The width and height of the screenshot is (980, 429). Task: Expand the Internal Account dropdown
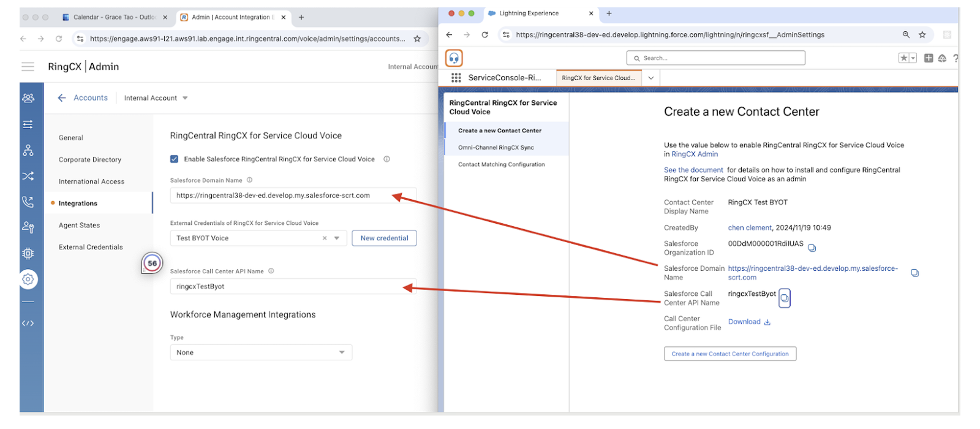click(185, 98)
